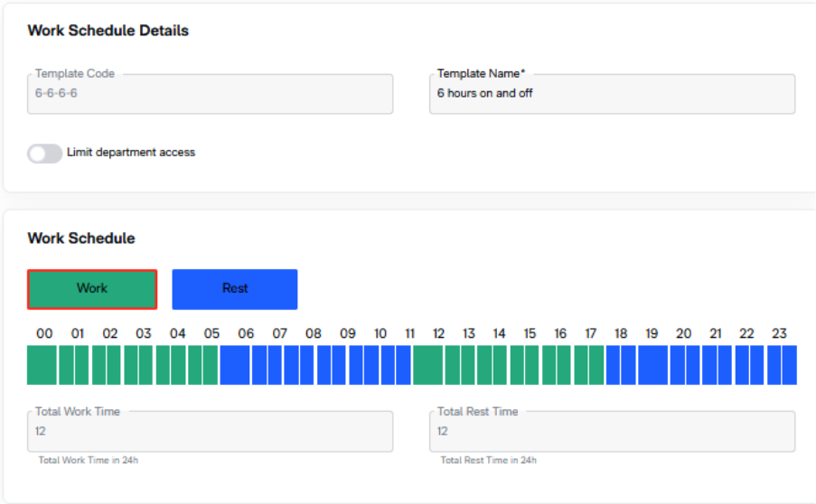Click the first half-hour block under hour 15

tap(517, 365)
